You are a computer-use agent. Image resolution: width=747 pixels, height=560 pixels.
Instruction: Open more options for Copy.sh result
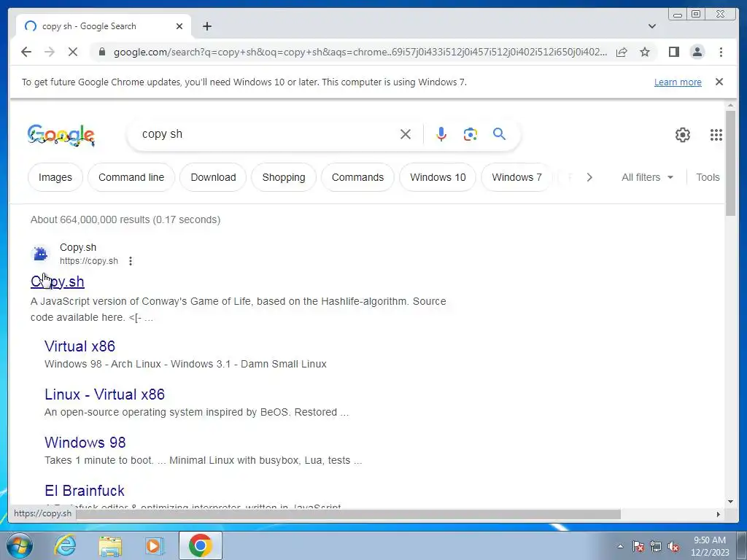(x=130, y=261)
